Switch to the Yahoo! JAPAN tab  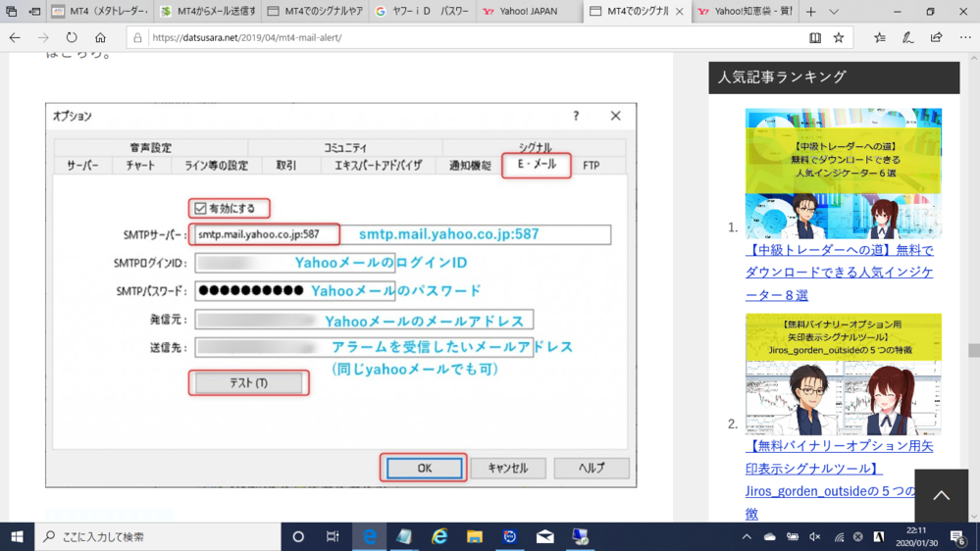coord(530,12)
